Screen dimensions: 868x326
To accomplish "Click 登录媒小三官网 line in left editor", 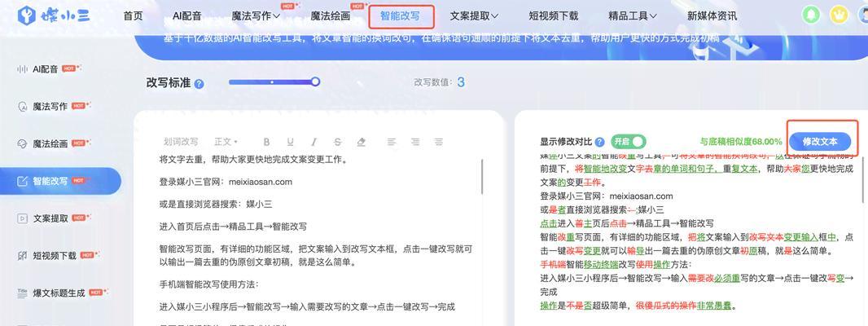I will tap(226, 182).
